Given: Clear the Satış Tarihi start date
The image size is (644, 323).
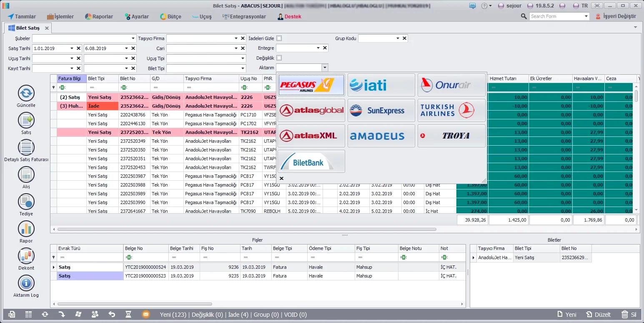Looking at the screenshot, I should click(x=78, y=48).
